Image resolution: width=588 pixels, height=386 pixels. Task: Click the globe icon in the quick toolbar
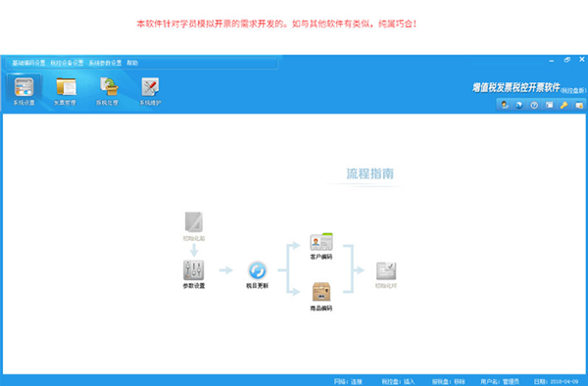519,105
